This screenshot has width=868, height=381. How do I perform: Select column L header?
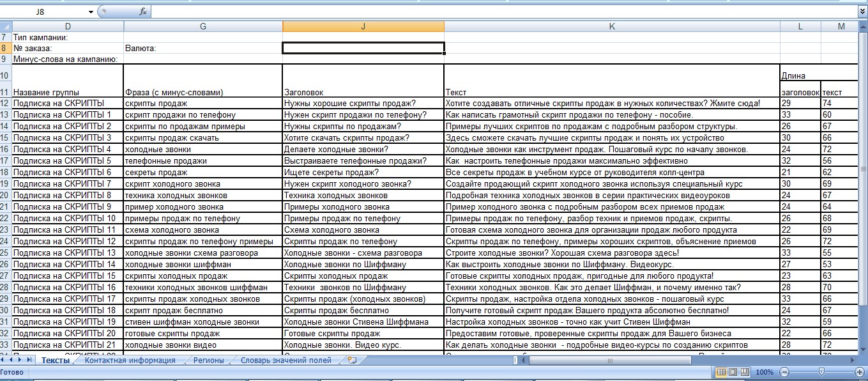(x=800, y=26)
